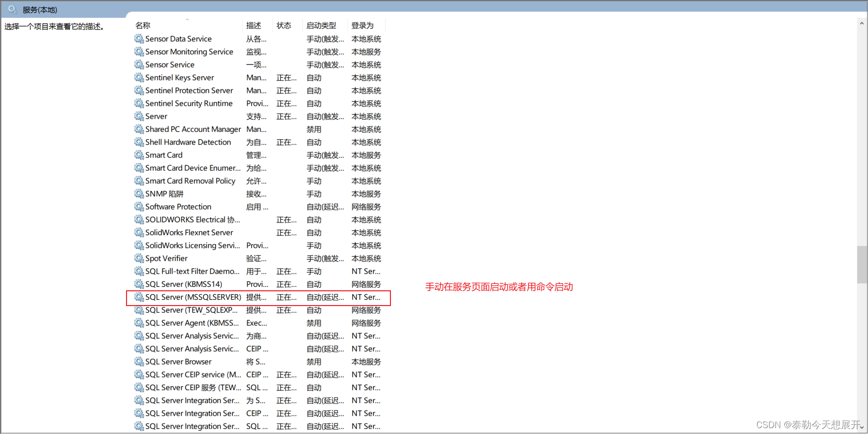Viewport: 868px width, 434px height.
Task: Click the SQL Server (TEW_SQLEXP...) gear icon
Action: (139, 310)
